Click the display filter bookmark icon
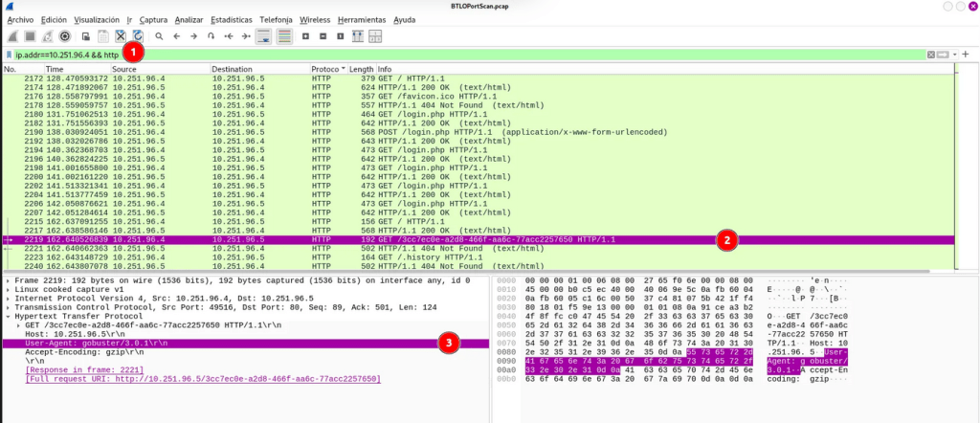Image resolution: width=980 pixels, height=423 pixels. (x=9, y=56)
